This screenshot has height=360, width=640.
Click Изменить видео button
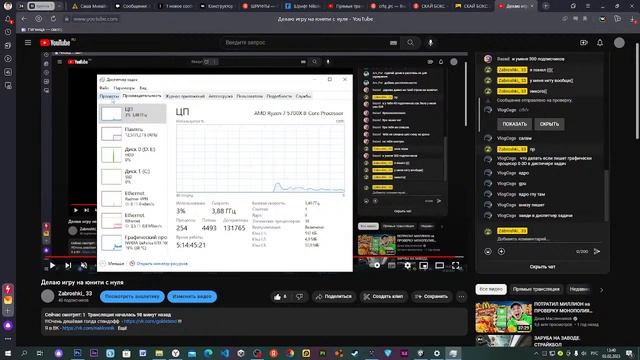pos(192,296)
